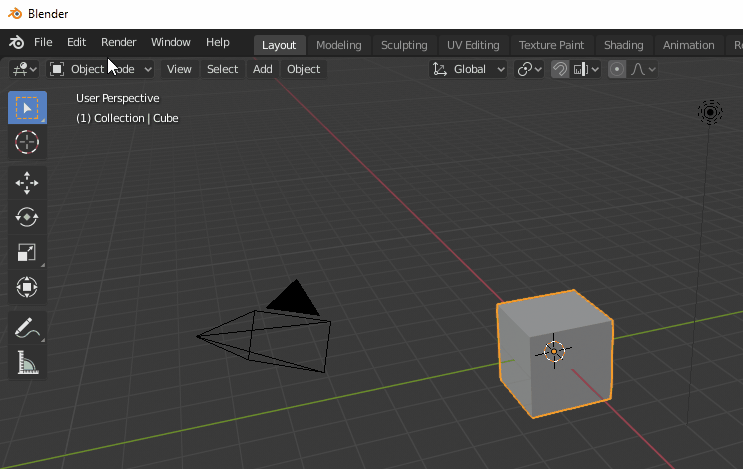Viewport: 743px width, 469px height.
Task: Open snapping options dropdown
Action: [586, 69]
